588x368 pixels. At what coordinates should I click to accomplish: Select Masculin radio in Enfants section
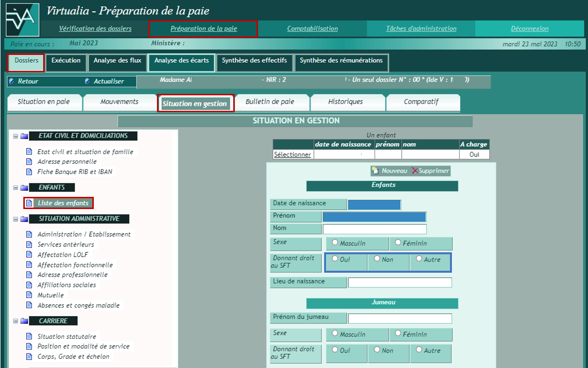(x=335, y=243)
